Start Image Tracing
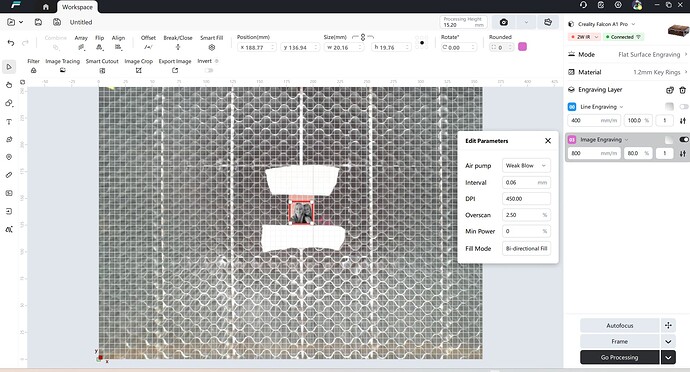The height and width of the screenshot is (372, 690). (x=62, y=66)
